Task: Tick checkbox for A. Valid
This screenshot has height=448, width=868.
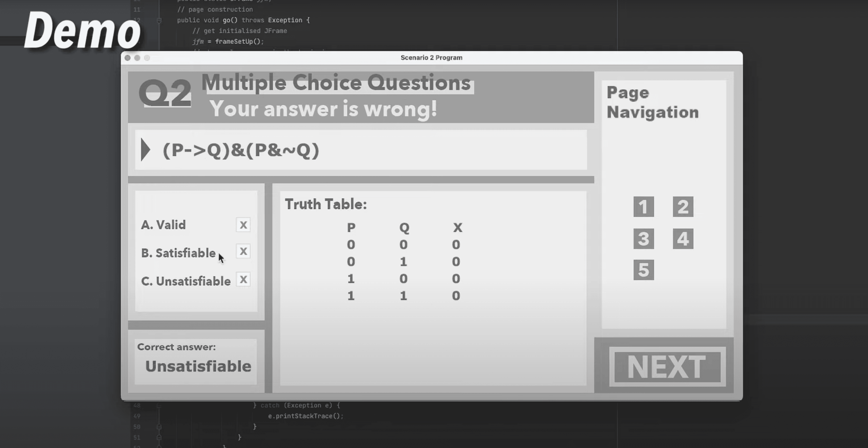Action: (x=243, y=225)
